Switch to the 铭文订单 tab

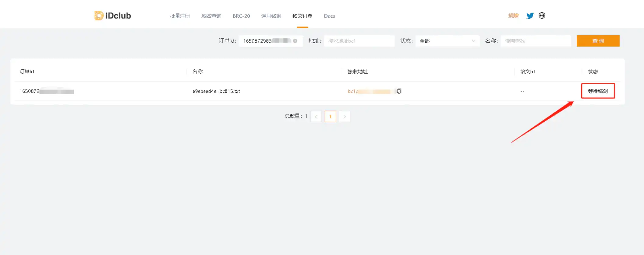pyautogui.click(x=302, y=16)
